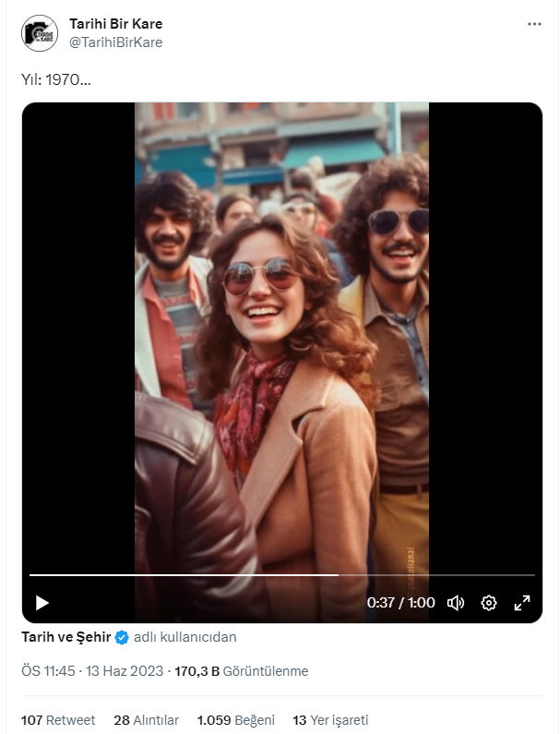This screenshot has width=560, height=734.
Task: Mute the video using the volume icon
Action: tap(456, 603)
